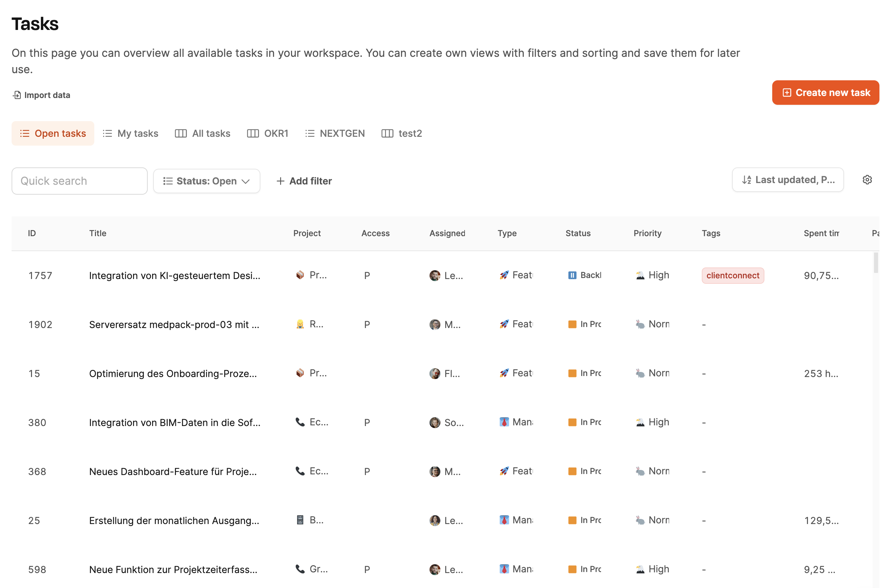The width and height of the screenshot is (891, 588).
Task: Click phone project icon in task 380 row
Action: (x=299, y=422)
